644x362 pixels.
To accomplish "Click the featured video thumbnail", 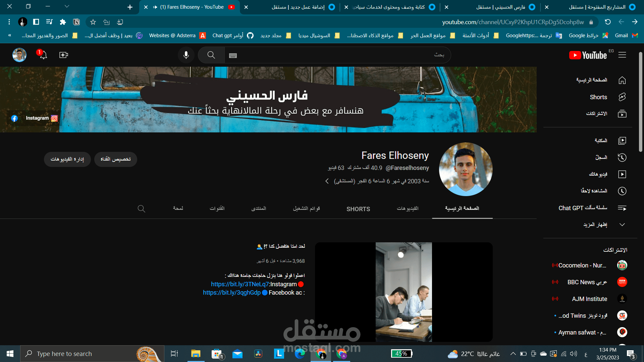I will (x=404, y=292).
